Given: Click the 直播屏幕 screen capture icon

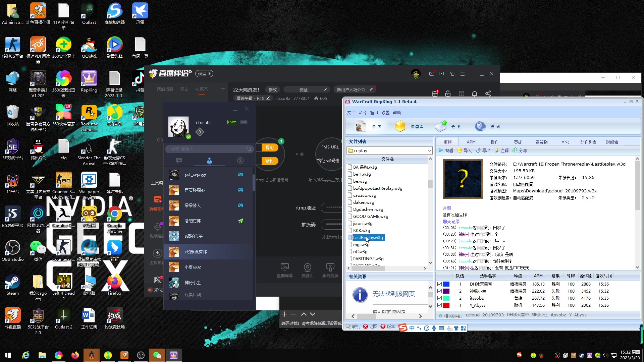Looking at the screenshot, I should point(284,270).
